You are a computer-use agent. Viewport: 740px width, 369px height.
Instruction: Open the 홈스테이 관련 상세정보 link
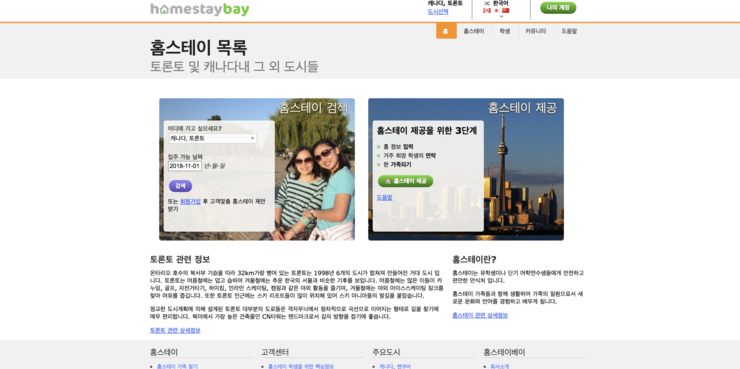480,315
